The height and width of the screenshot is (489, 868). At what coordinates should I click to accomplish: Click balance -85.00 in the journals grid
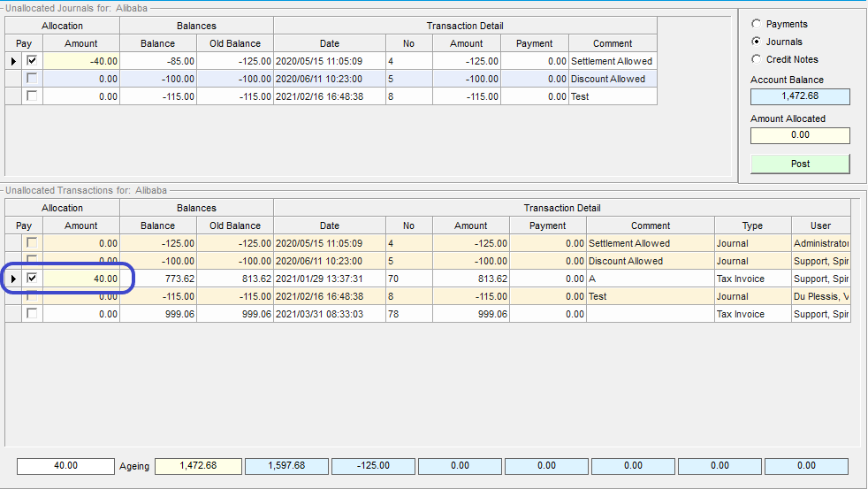158,61
